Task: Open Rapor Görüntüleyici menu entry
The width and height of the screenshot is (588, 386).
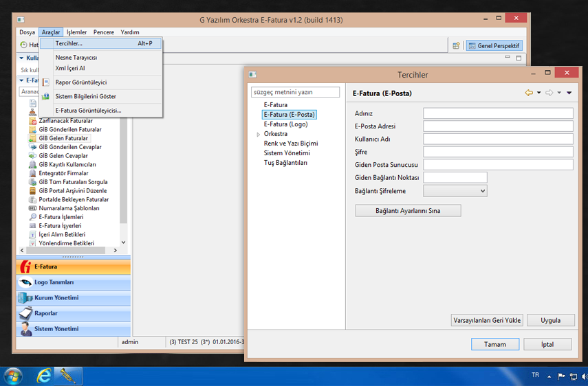Action: click(x=81, y=82)
